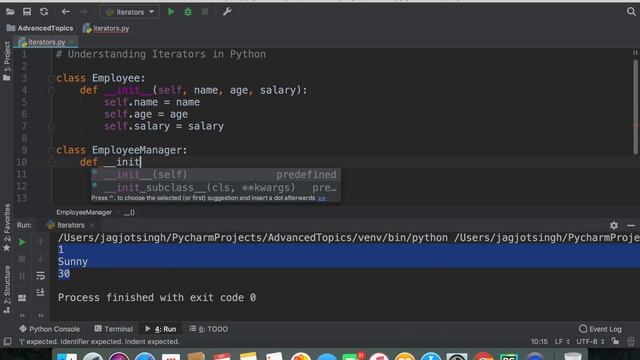
Task: Expand more actions under Run panel left column
Action: 22,315
